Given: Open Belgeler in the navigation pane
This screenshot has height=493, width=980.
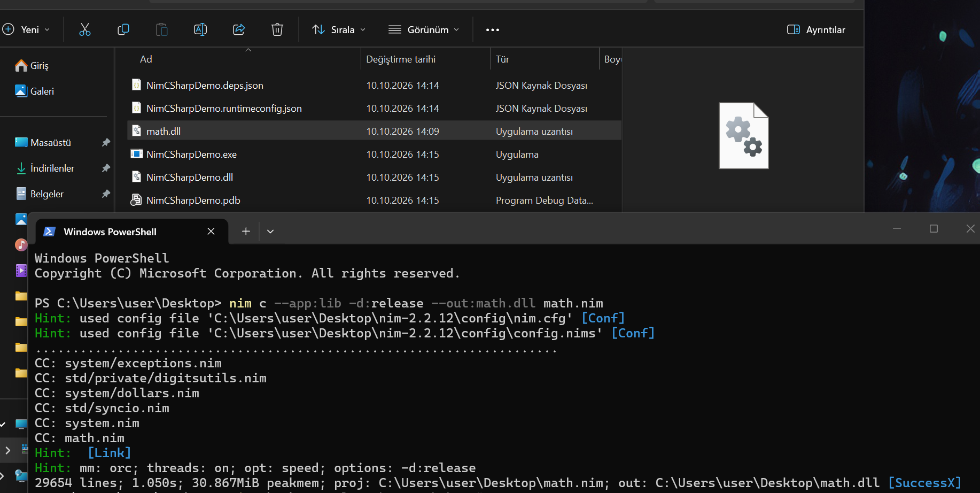Looking at the screenshot, I should (47, 194).
